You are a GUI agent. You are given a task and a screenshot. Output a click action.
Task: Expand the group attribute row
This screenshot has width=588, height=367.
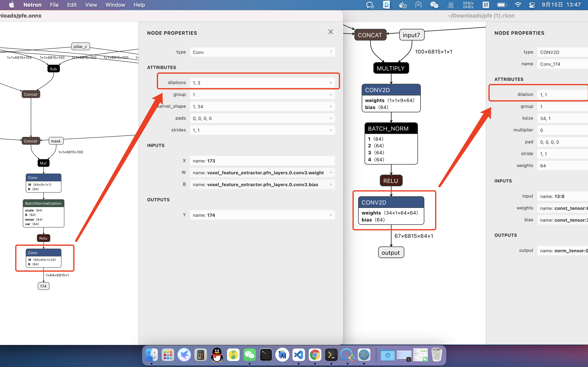331,95
